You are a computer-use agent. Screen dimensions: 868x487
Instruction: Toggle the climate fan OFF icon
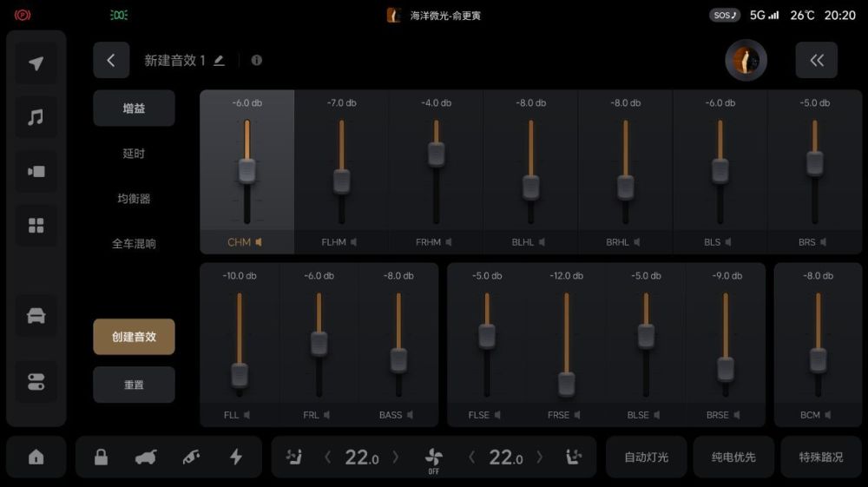click(433, 460)
